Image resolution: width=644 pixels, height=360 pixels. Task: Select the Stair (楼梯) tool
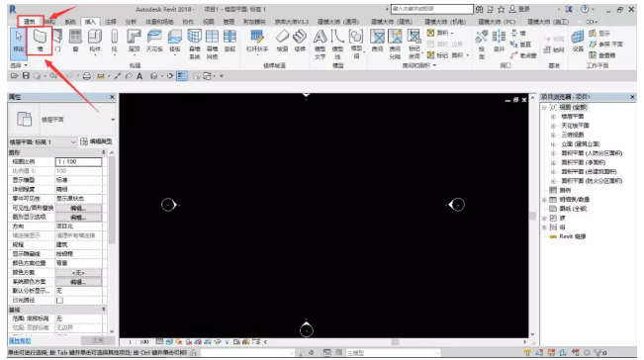pos(300,41)
